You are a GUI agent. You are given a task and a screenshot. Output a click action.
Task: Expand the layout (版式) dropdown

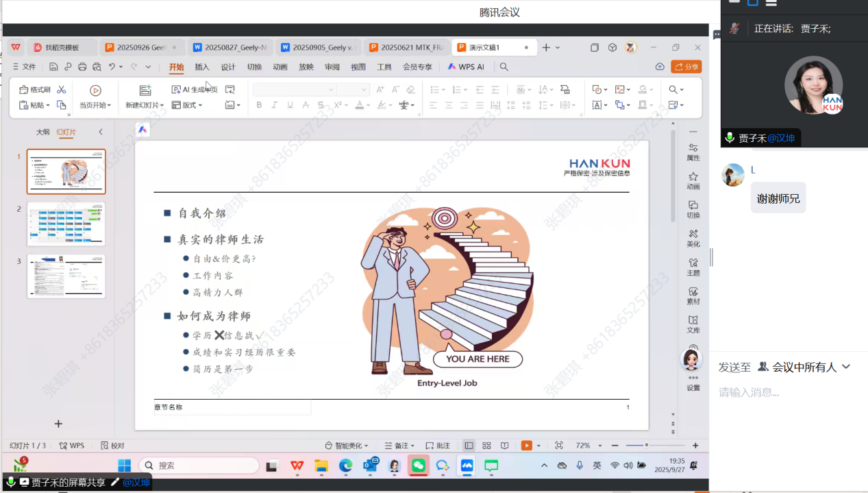coord(187,105)
